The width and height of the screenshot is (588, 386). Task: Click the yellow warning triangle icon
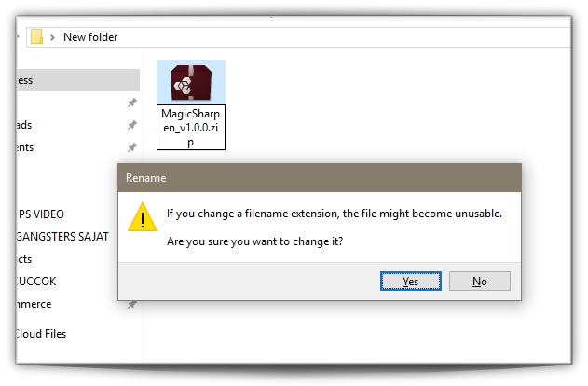pos(143,217)
